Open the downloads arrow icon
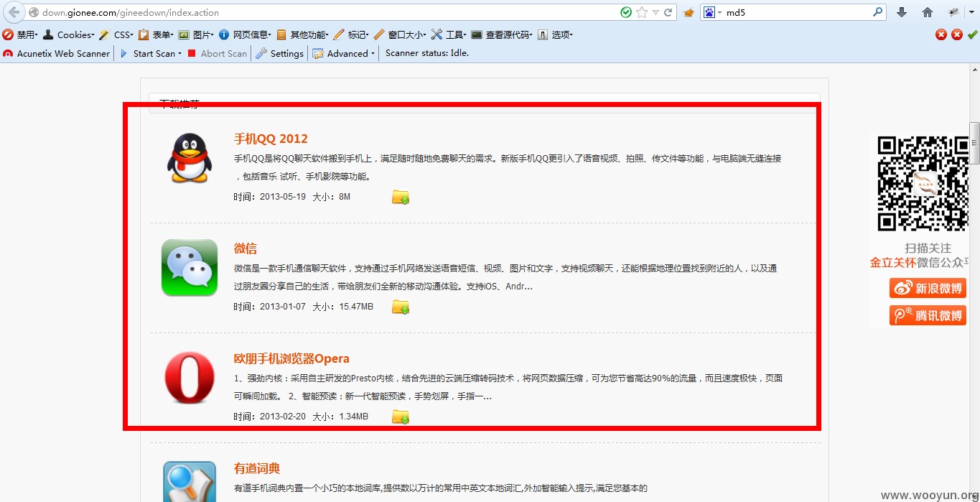This screenshot has height=502, width=980. tap(902, 12)
